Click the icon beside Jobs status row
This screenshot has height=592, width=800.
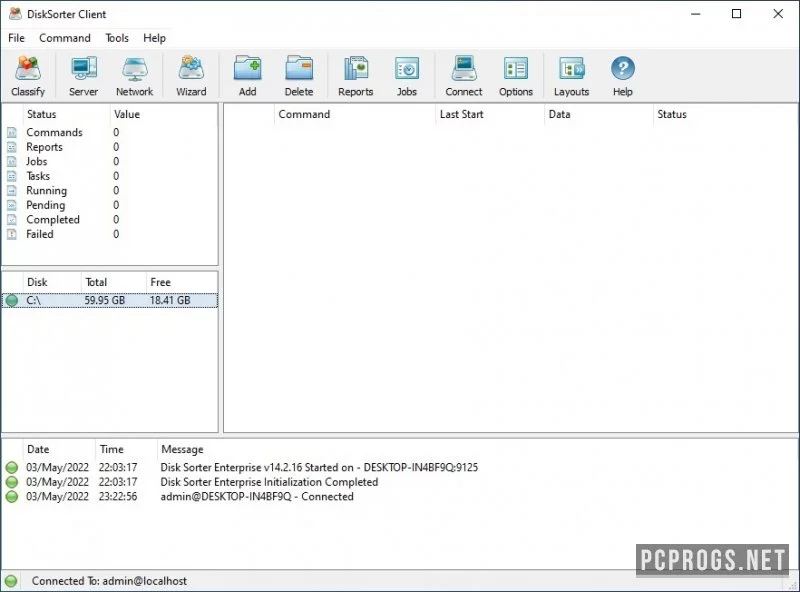coord(12,161)
